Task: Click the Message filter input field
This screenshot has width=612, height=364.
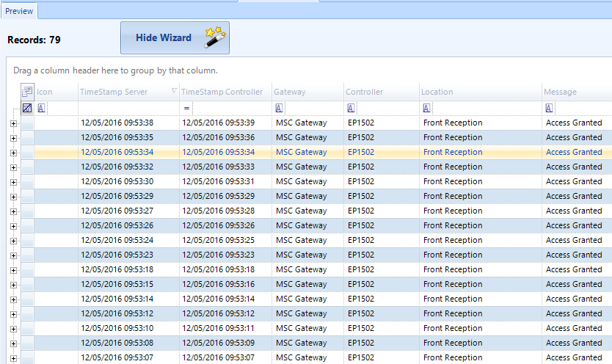Action: [x=583, y=108]
